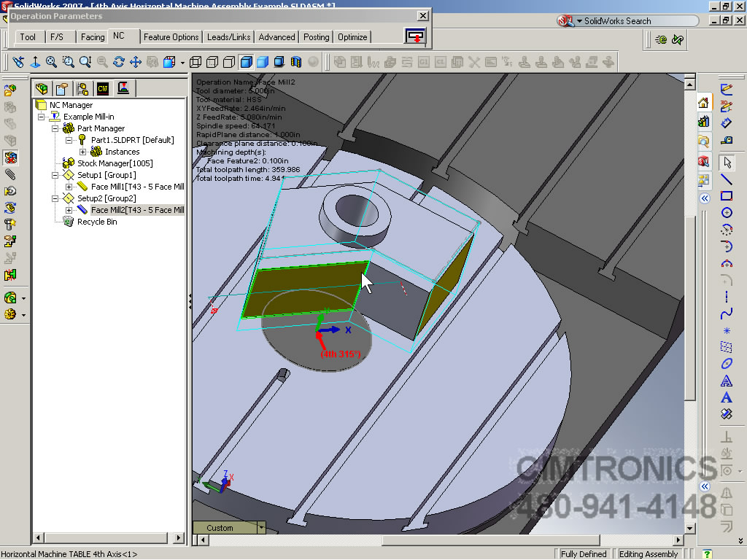This screenshot has height=560, width=747.
Task: Select the Rectangle sketch tool
Action: coord(727,195)
